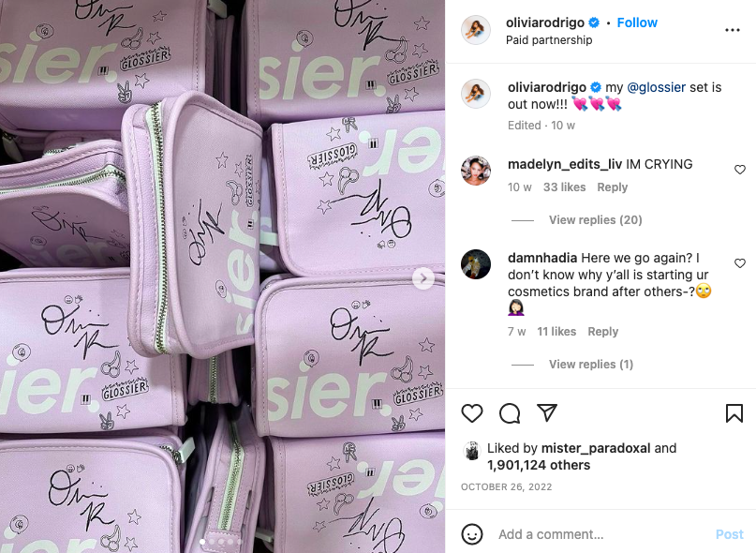Viewport: 756px width, 553px height.
Task: Open the three-dot more options menu
Action: 732,30
